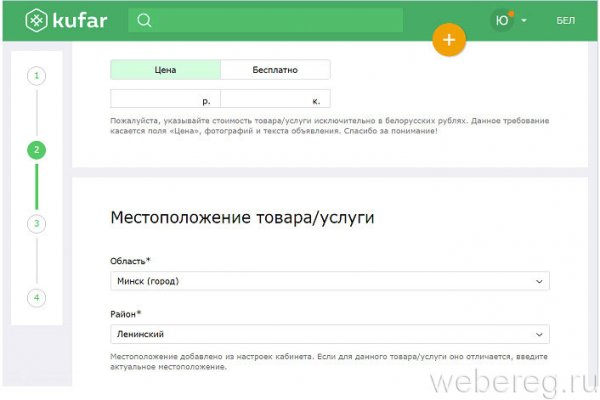Go to step 1 circle
600x400 pixels.
tap(37, 75)
